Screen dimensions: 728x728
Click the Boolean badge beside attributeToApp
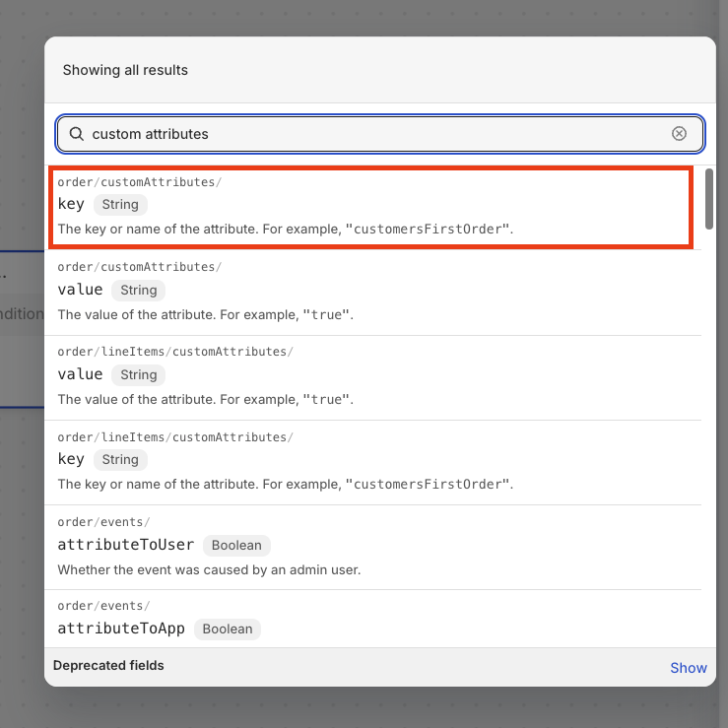[228, 629]
